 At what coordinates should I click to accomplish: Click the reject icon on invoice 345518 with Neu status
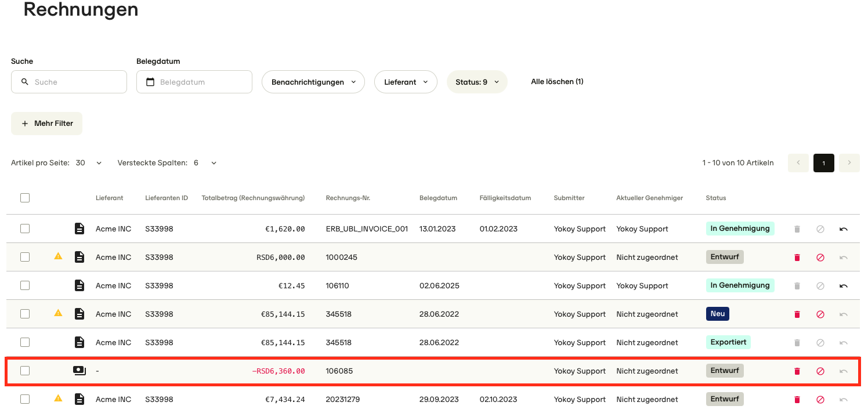(820, 314)
